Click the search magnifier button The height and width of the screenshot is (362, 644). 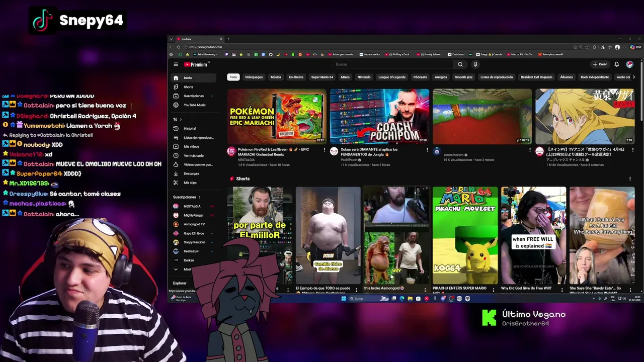(x=460, y=64)
